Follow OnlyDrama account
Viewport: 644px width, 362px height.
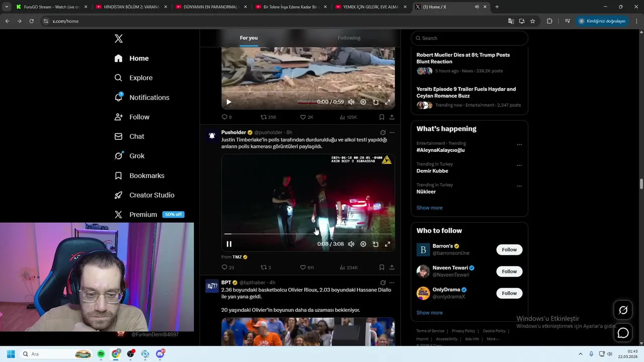coord(509,293)
